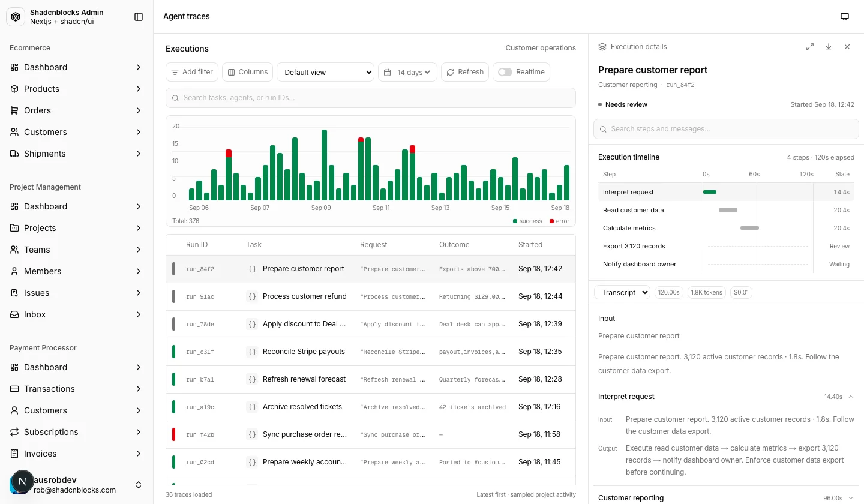
Task: Click the Notify dashboard owner timeline row
Action: [x=726, y=264]
